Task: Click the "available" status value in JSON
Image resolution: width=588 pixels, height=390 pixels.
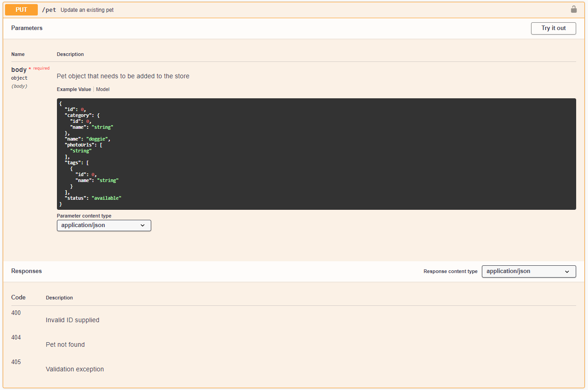Action: point(107,198)
